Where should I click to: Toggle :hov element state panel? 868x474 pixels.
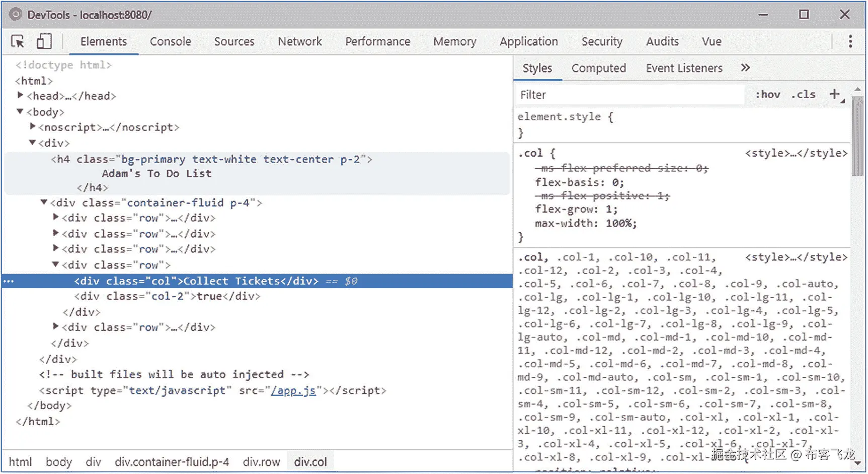[x=767, y=94]
